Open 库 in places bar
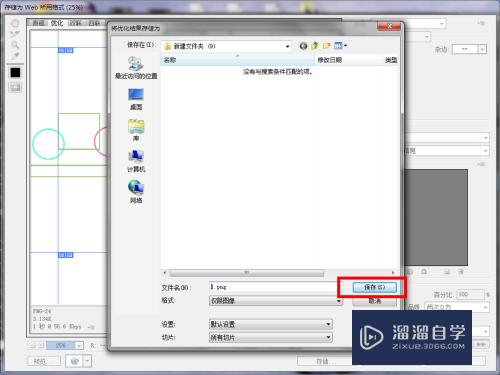The image size is (500, 375). [x=136, y=130]
